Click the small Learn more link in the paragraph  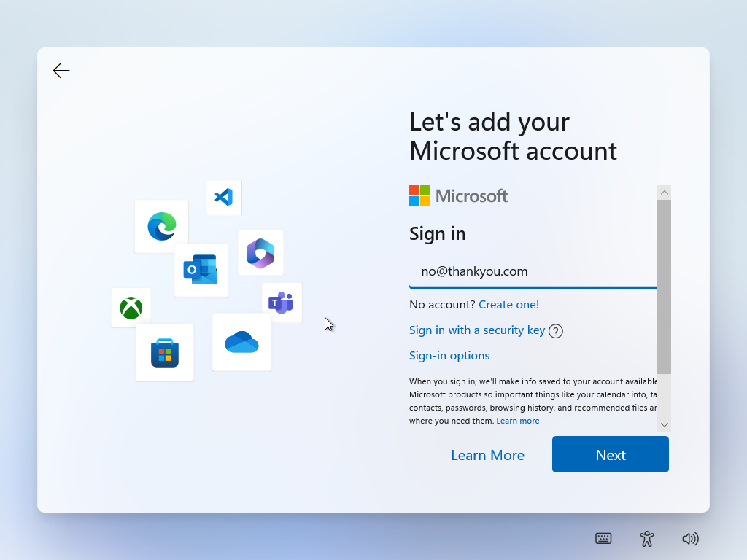pos(518,421)
